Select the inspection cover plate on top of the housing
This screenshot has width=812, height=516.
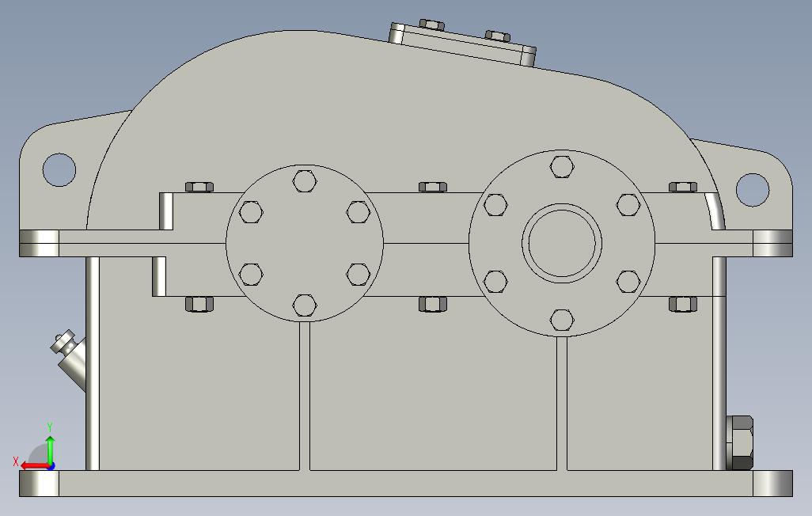point(462,45)
